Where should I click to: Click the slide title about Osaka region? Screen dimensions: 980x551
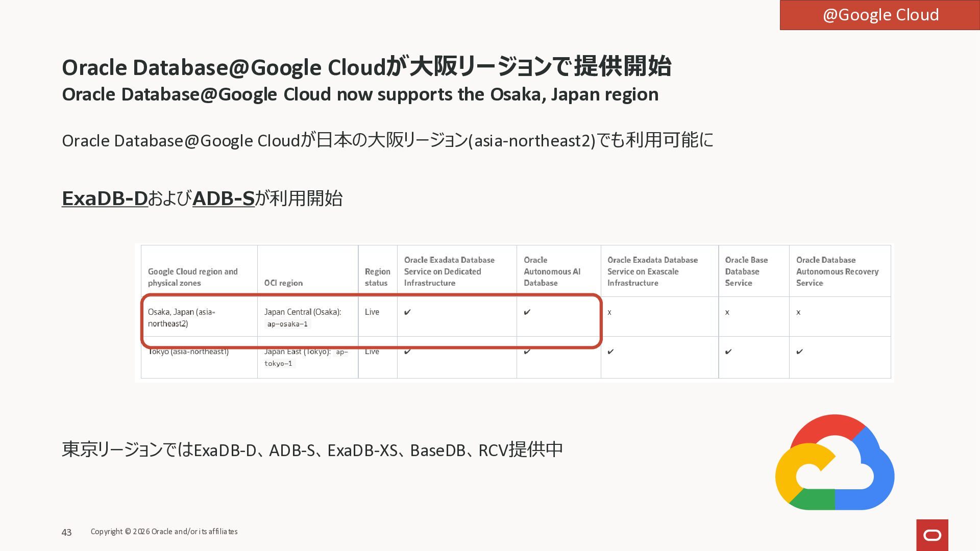click(x=366, y=67)
